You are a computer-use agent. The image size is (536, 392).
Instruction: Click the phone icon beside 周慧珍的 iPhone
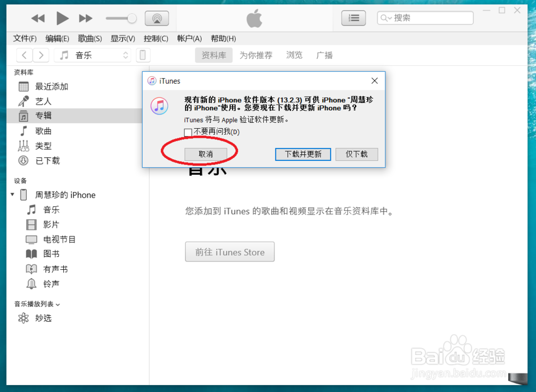[24, 195]
